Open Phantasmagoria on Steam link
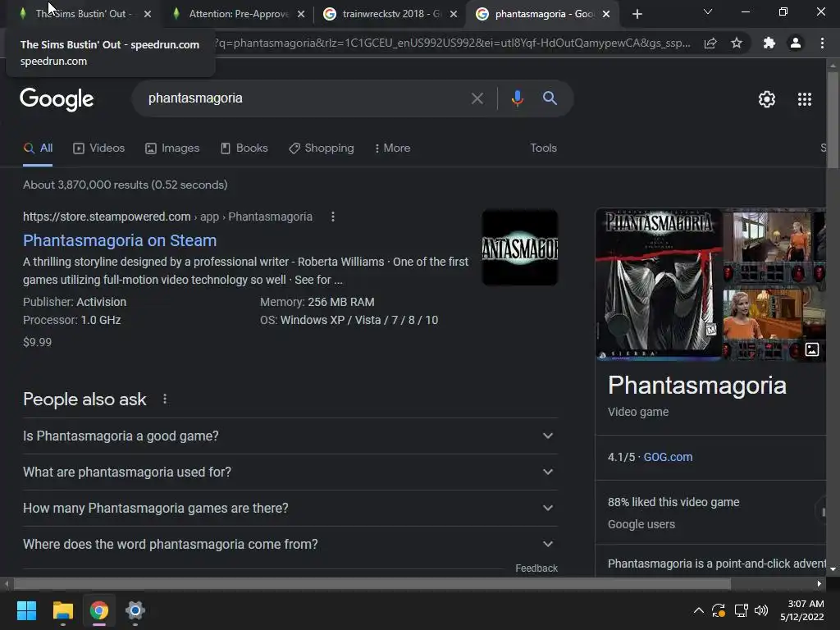The image size is (840, 630). (120, 240)
